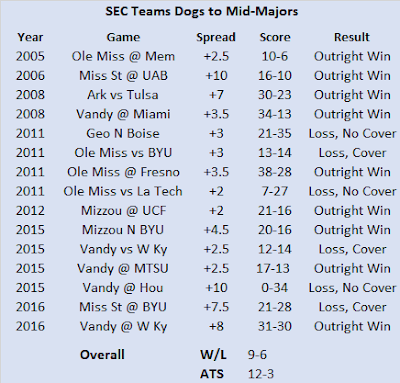The width and height of the screenshot is (400, 383).
Task: Select the +3.5 spread for Ole Miss @ Fresno
Action: 216,172
